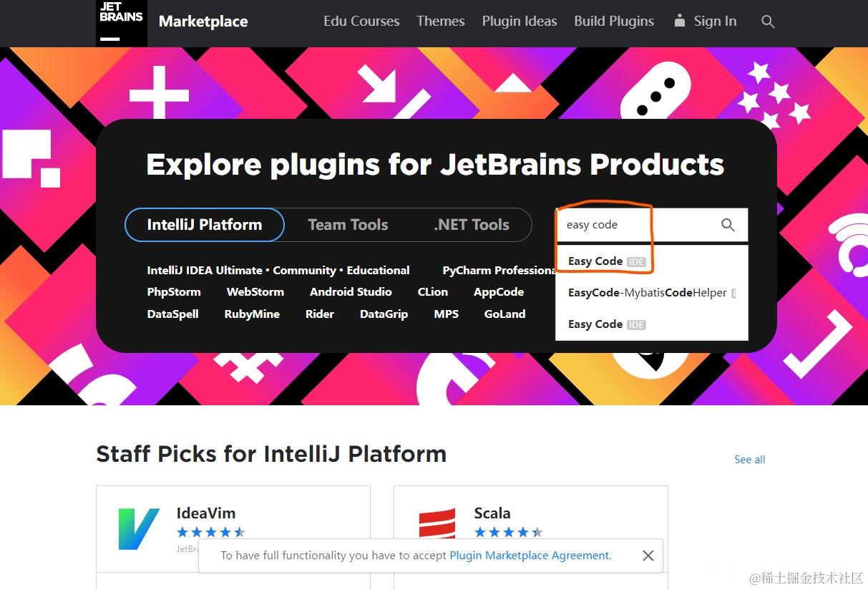This screenshot has width=868, height=590.
Task: Switch to the .NET Tools tab
Action: point(472,225)
